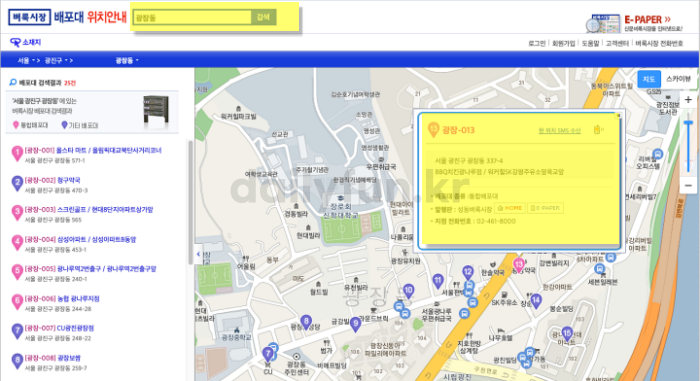Click map marker number 9
700x381 pixels.
[x=355, y=324]
